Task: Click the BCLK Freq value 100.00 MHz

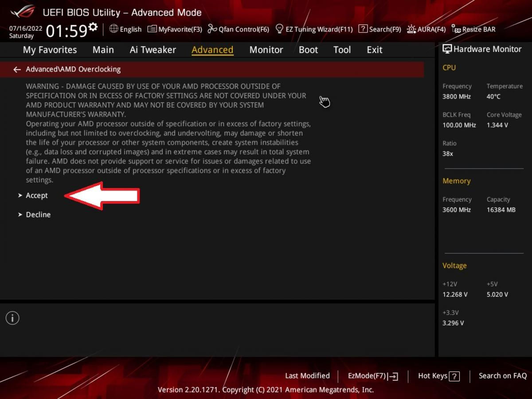Action: [x=459, y=125]
